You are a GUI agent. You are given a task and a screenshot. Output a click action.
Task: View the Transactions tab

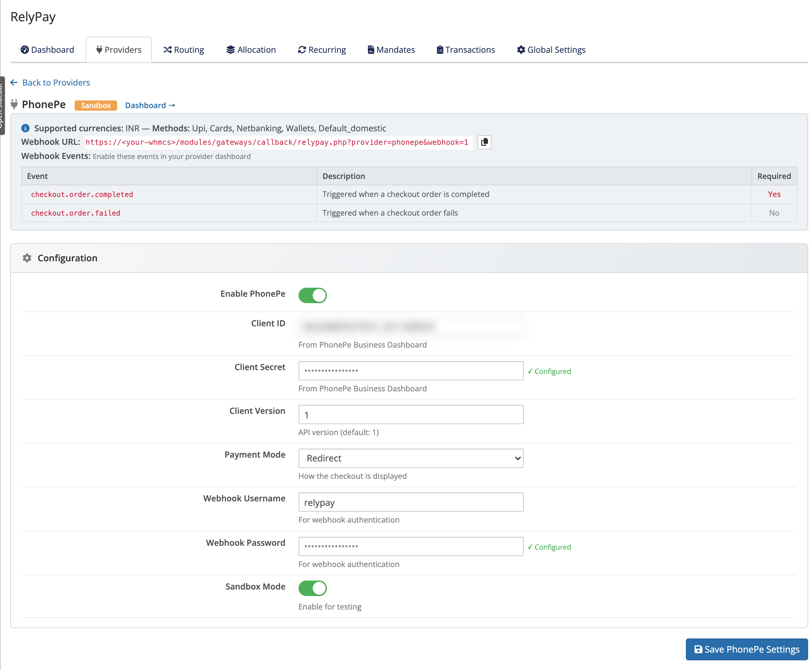466,50
